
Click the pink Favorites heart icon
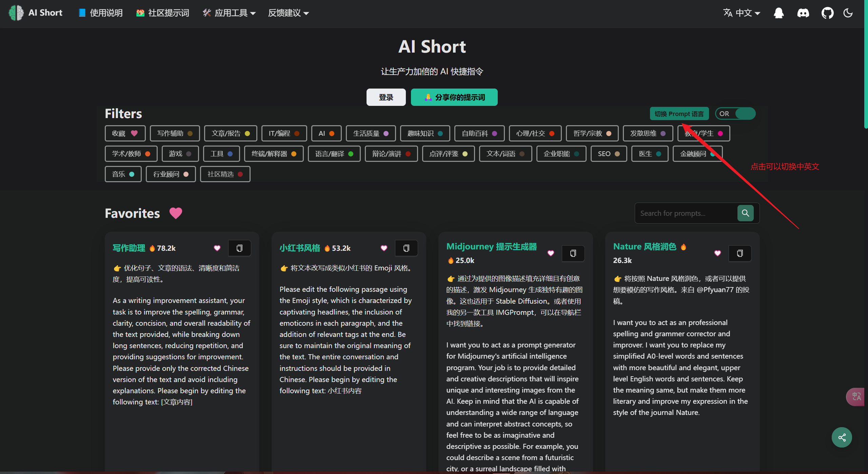[x=176, y=213]
